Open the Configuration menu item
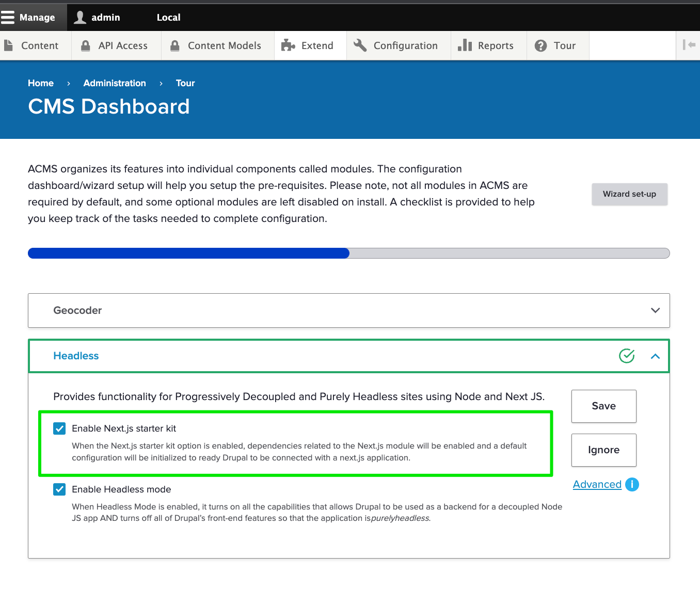Screen dimensions: 700x604 click(399, 45)
